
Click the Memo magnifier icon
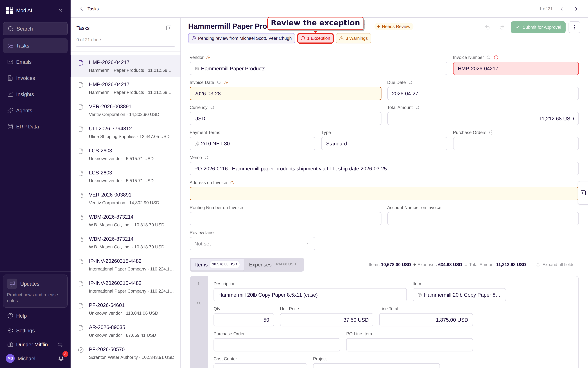(x=207, y=158)
